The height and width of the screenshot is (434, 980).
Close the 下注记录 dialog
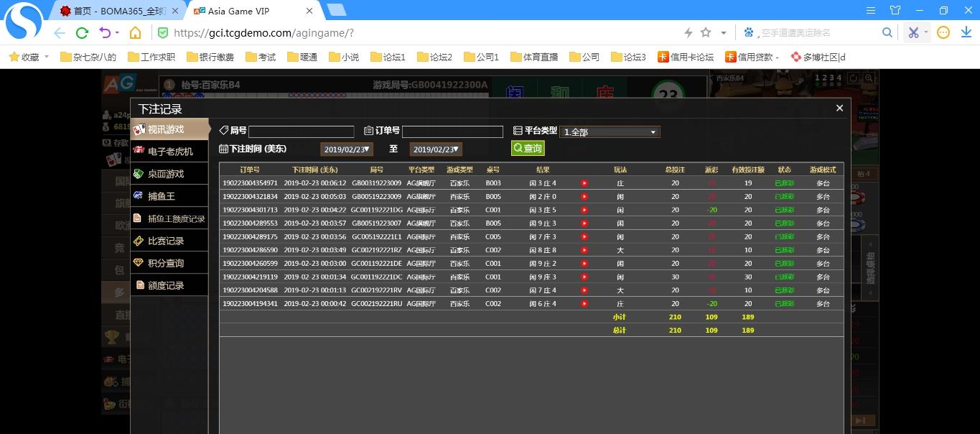(x=839, y=108)
